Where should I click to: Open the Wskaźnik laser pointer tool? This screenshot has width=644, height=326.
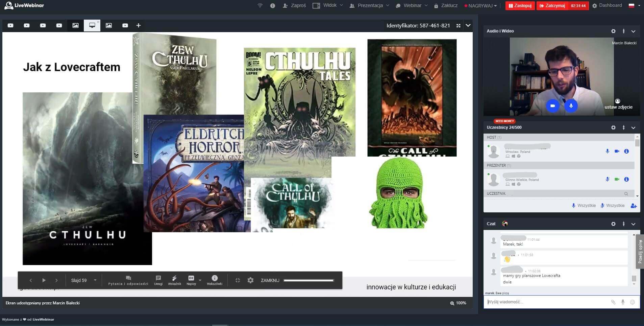(174, 280)
